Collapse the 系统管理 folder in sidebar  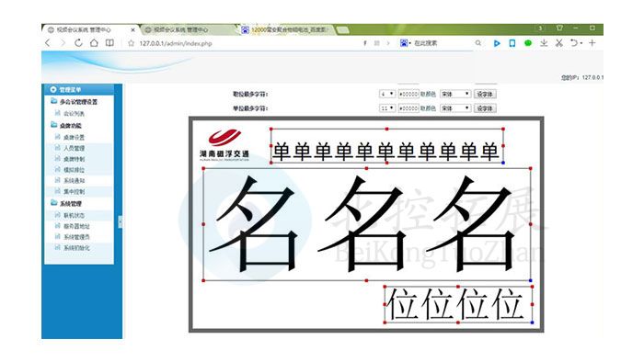pyautogui.click(x=66, y=203)
